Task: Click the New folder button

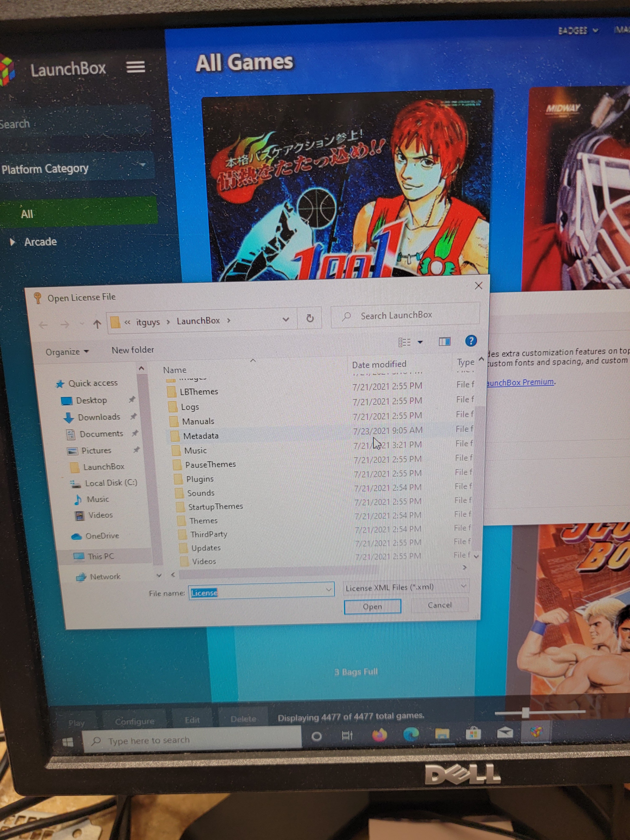Action: pyautogui.click(x=133, y=350)
